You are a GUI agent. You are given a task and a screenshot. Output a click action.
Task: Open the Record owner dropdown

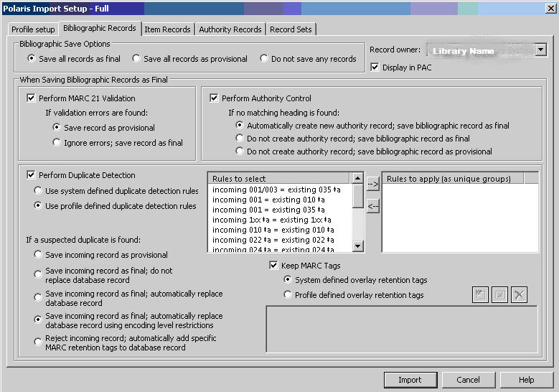[541, 50]
